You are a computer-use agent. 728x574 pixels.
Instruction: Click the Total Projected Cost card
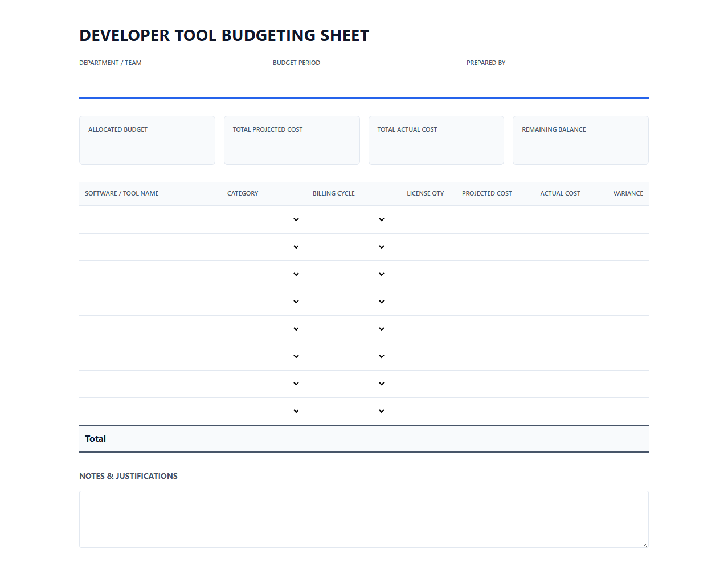292,140
